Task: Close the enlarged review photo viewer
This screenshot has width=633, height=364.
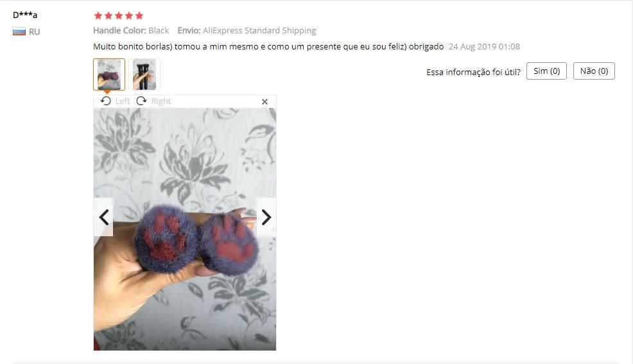Action: tap(265, 101)
